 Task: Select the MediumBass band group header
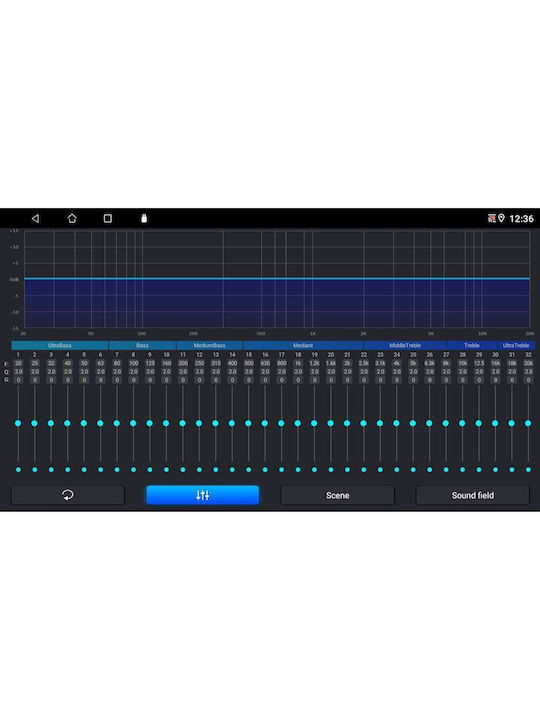[210, 345]
